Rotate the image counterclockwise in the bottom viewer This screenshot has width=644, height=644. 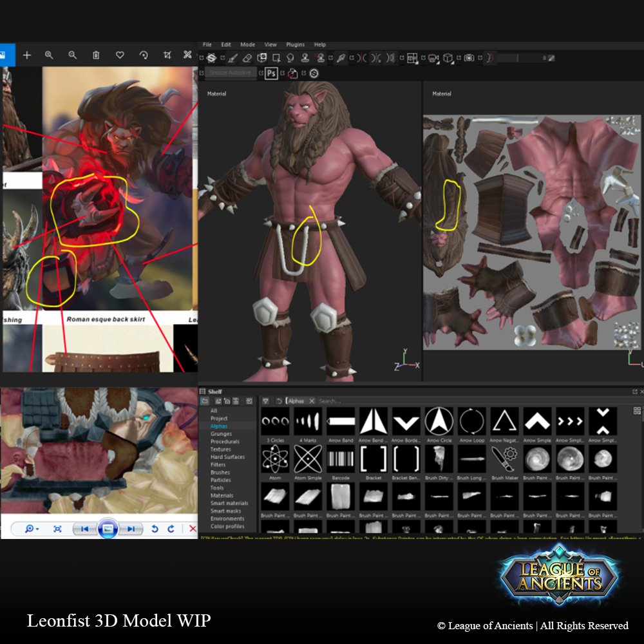point(155,529)
